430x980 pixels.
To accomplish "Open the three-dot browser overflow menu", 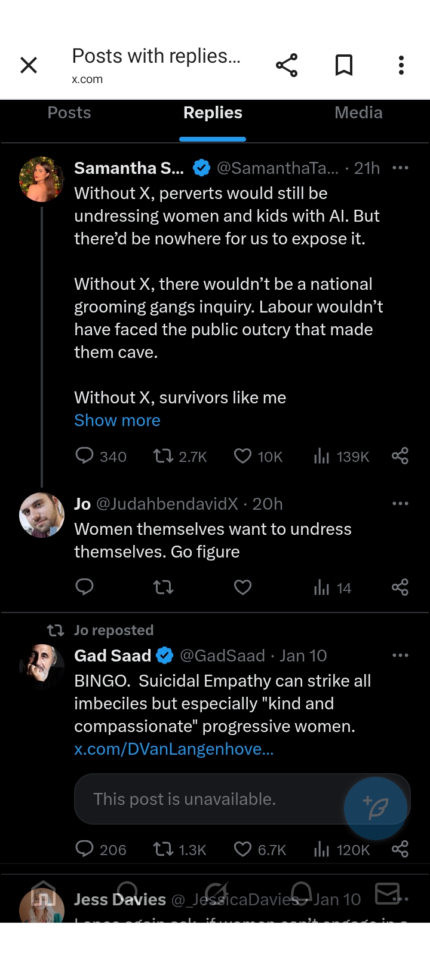I will click(401, 65).
